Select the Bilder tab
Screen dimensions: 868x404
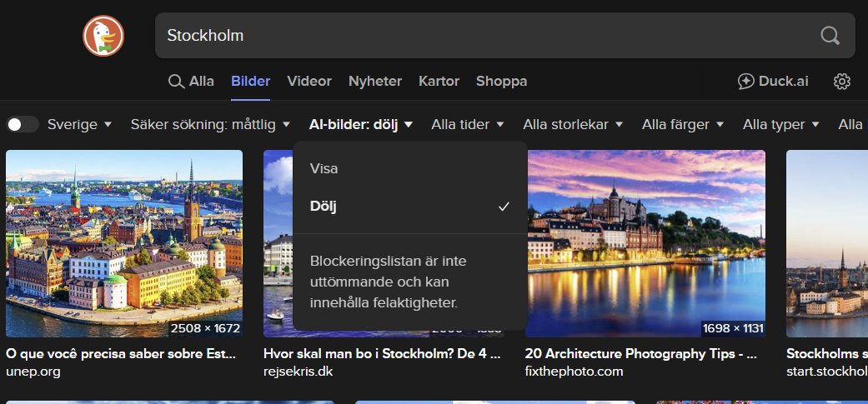(250, 82)
